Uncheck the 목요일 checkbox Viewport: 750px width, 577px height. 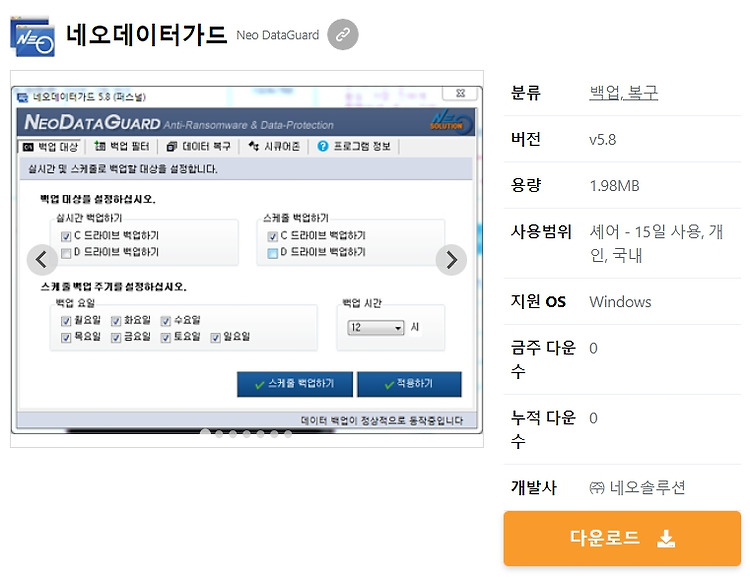point(66,338)
